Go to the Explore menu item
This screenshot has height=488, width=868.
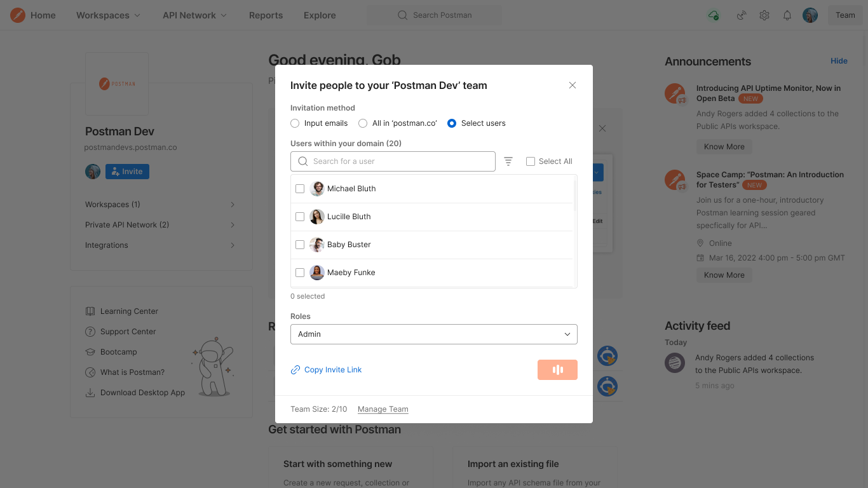click(320, 15)
